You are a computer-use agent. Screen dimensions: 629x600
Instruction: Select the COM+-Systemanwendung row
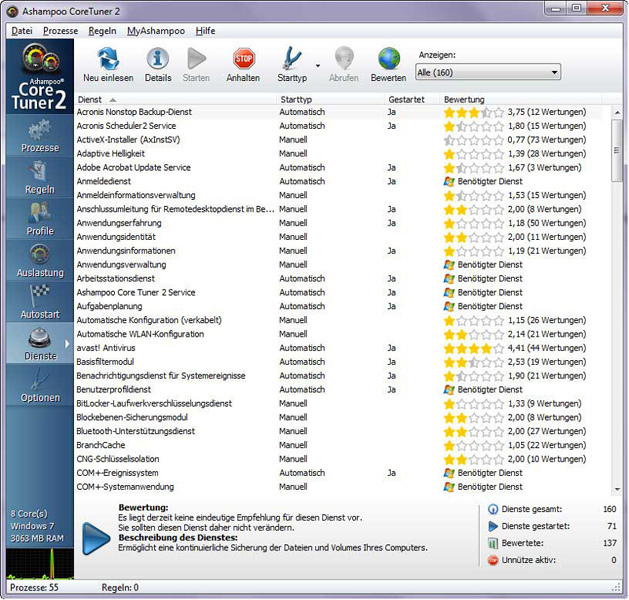pyautogui.click(x=338, y=487)
